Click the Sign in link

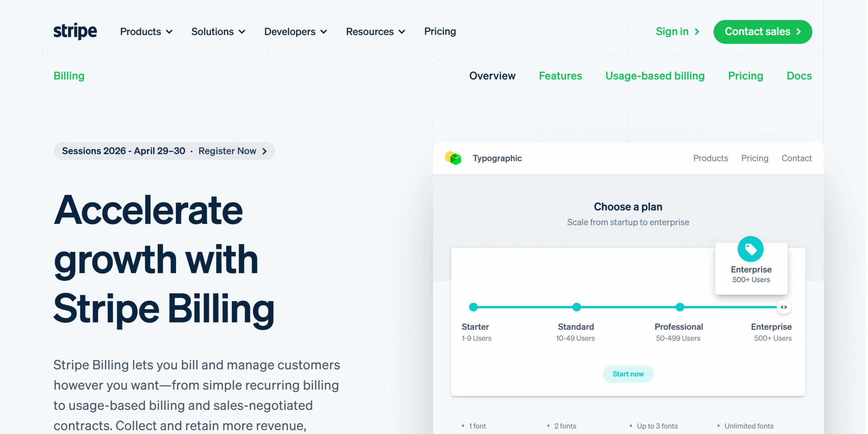tap(677, 32)
